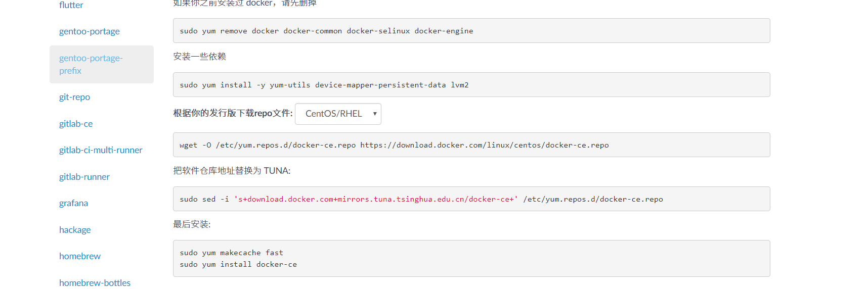The height and width of the screenshot is (289, 868).
Task: Go to the git-repo help page
Action: pyautogui.click(x=74, y=97)
